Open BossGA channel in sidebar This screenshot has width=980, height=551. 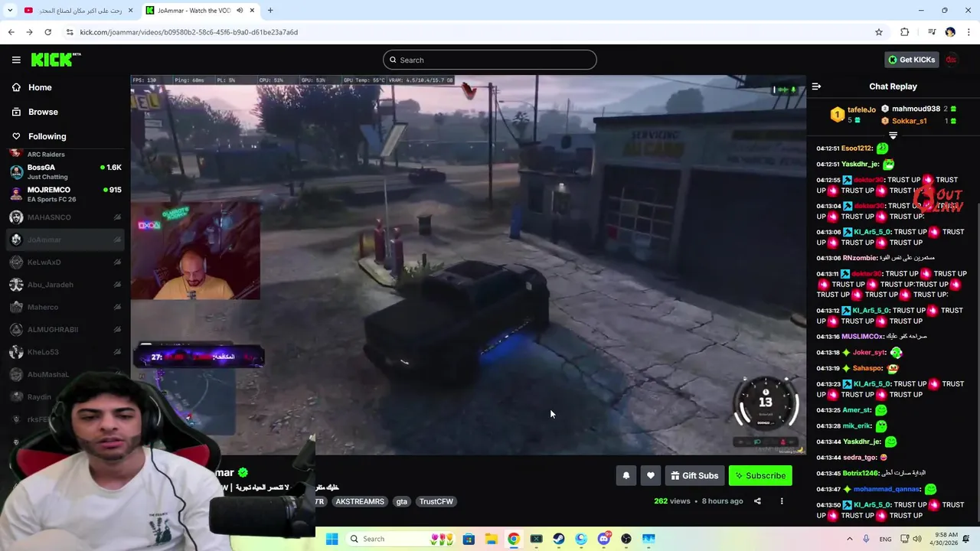tap(65, 171)
